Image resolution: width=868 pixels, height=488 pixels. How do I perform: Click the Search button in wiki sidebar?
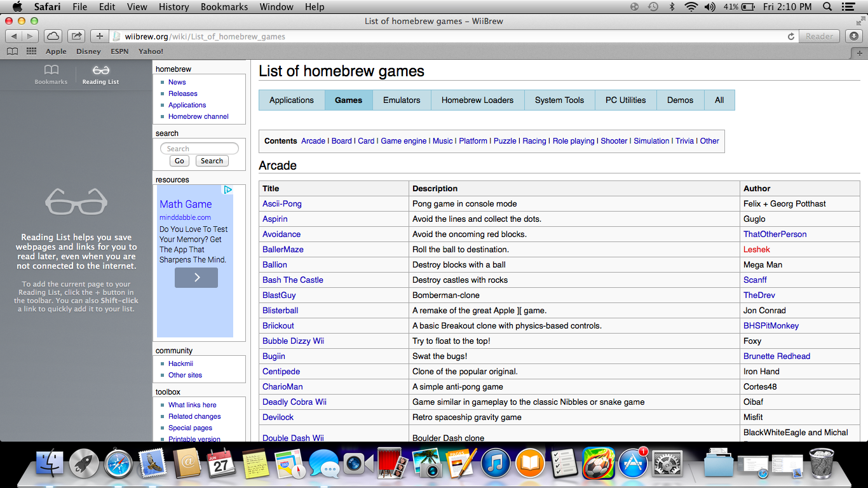click(212, 161)
